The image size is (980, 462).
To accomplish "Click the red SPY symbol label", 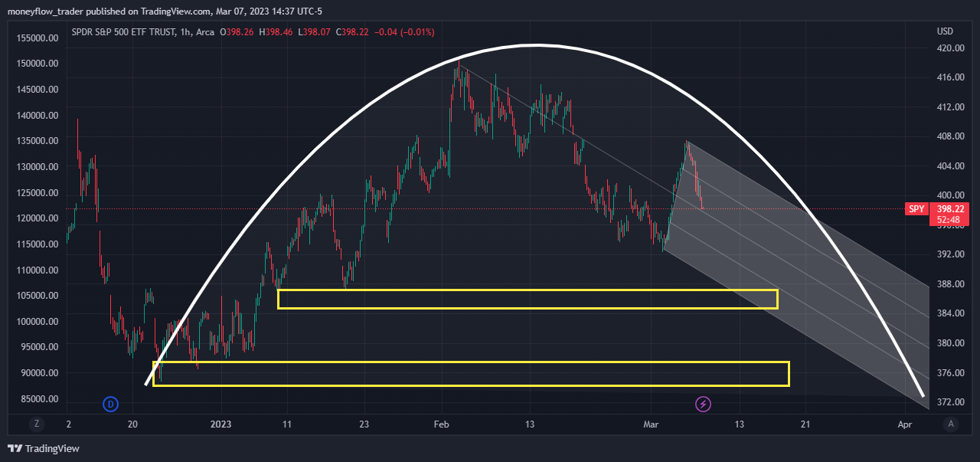I will [x=916, y=208].
